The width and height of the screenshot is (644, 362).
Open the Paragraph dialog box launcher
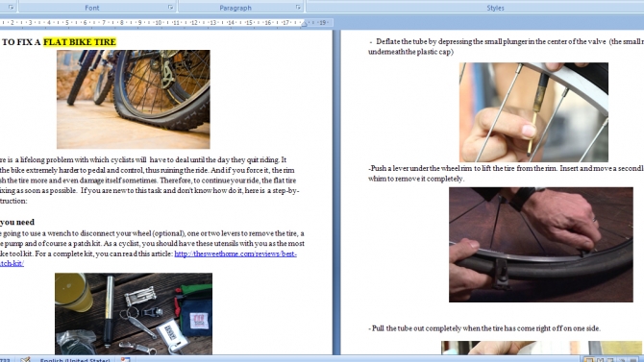click(x=298, y=8)
